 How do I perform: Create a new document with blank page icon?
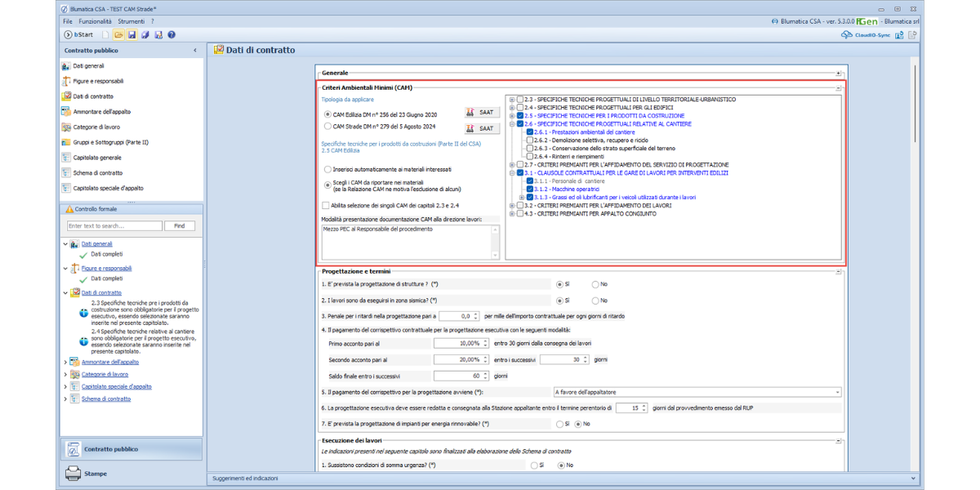click(106, 35)
